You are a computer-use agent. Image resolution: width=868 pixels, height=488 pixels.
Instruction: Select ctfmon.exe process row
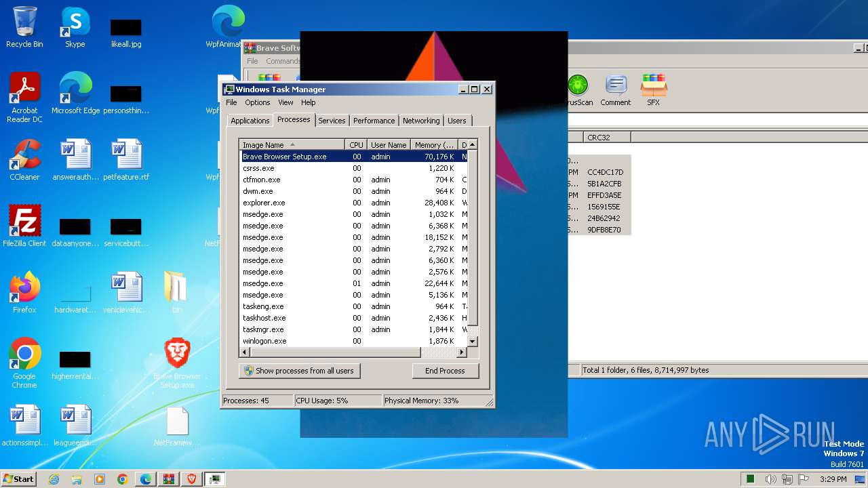354,180
